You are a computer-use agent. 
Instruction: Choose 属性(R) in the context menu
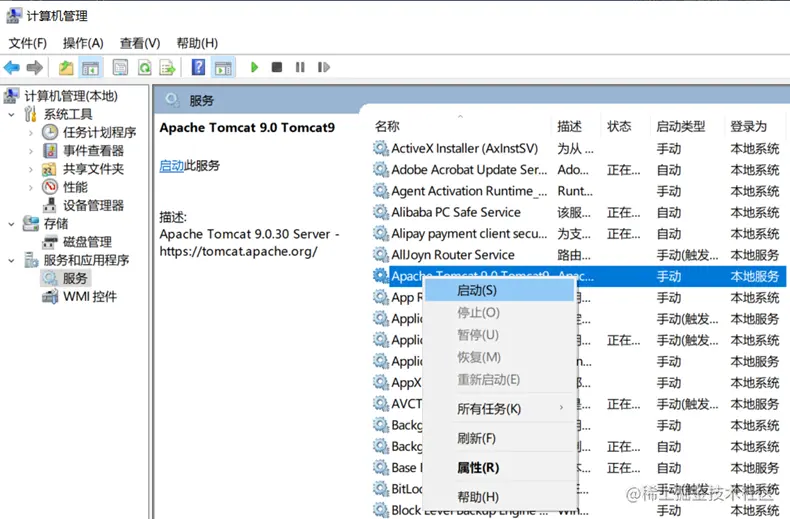[x=500, y=468]
